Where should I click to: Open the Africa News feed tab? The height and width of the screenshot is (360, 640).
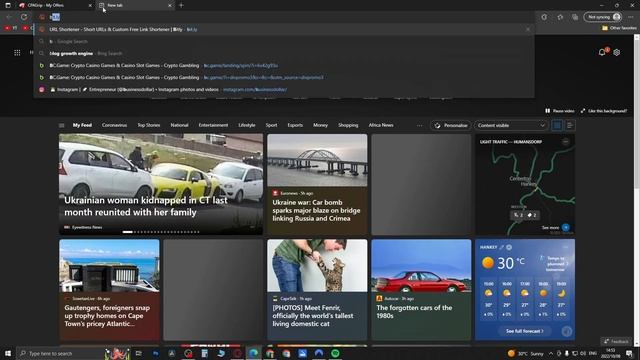tap(381, 125)
